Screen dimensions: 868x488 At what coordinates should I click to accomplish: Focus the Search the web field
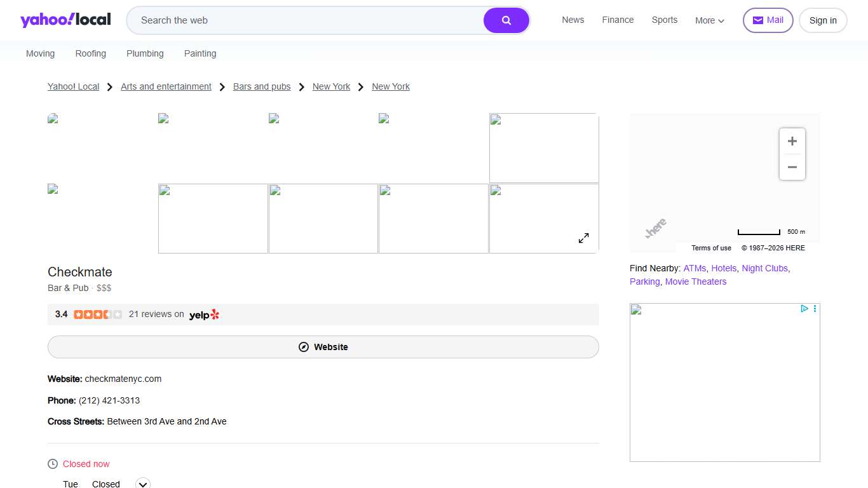pyautogui.click(x=305, y=20)
